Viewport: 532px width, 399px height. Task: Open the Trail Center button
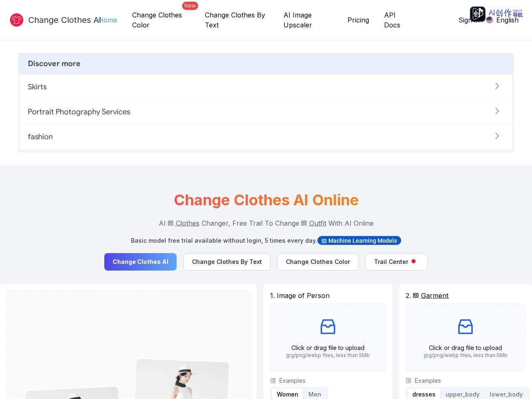point(397,262)
